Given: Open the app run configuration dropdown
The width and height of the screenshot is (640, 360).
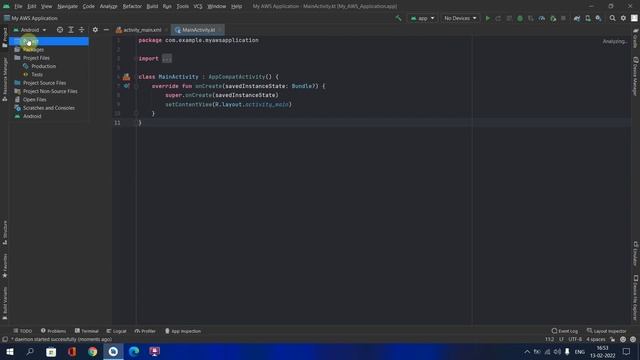Looking at the screenshot, I should [x=422, y=18].
